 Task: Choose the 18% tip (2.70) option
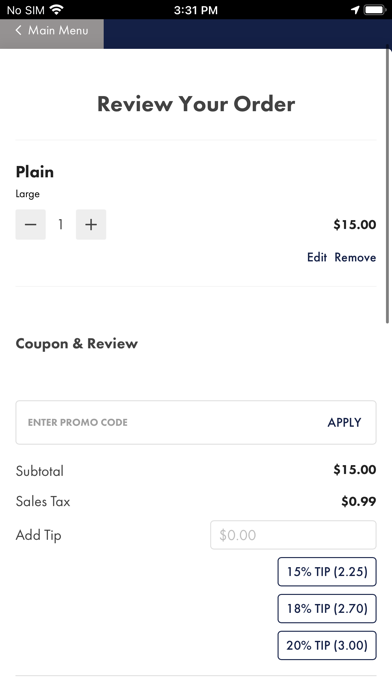[327, 609]
